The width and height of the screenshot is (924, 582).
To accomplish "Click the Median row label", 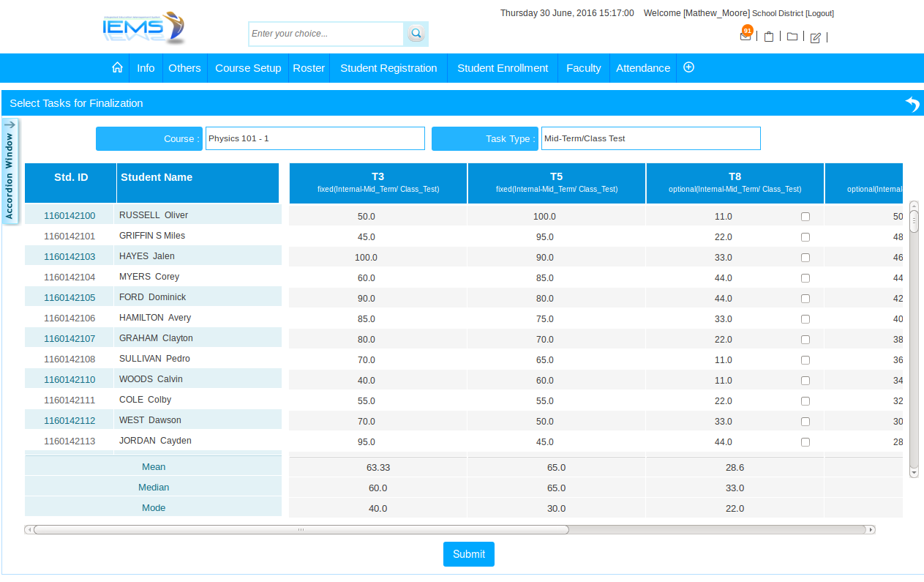I will [154, 488].
